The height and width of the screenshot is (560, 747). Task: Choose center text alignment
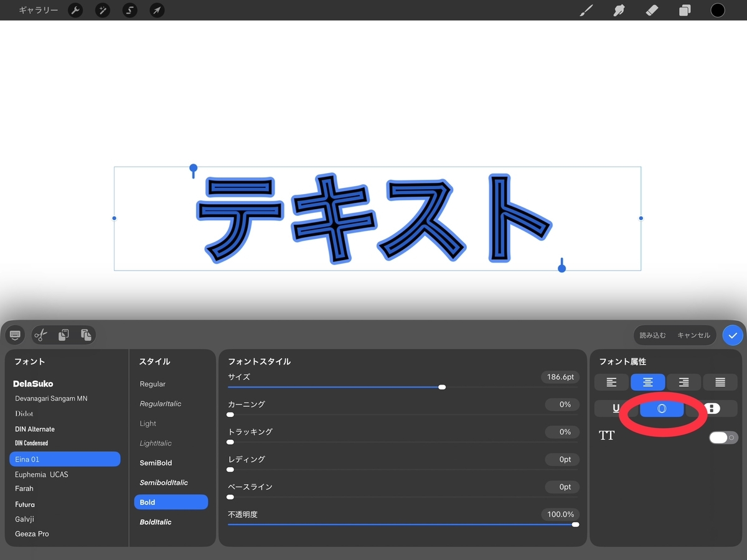pos(647,382)
